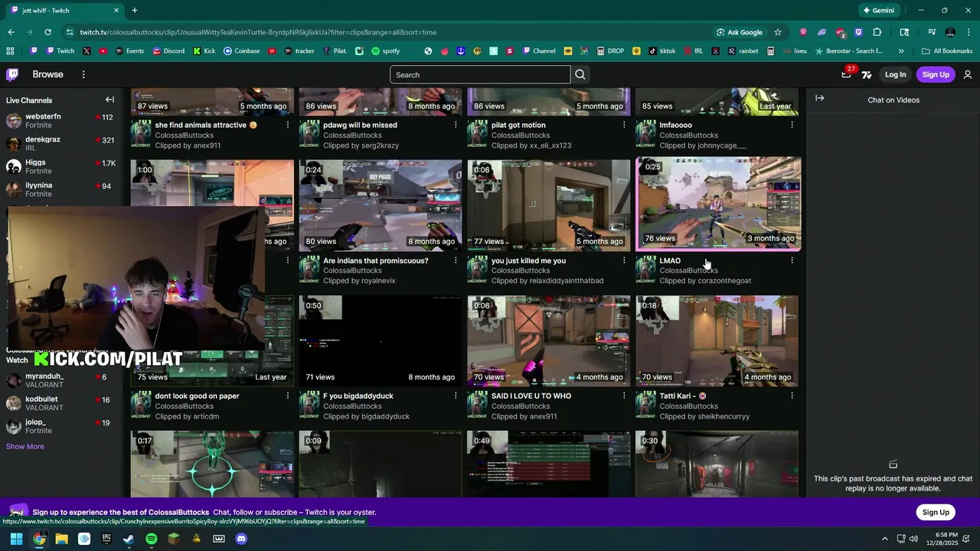The width and height of the screenshot is (980, 551).
Task: Open the 'you just killed me you' thumbnail
Action: pos(549,205)
